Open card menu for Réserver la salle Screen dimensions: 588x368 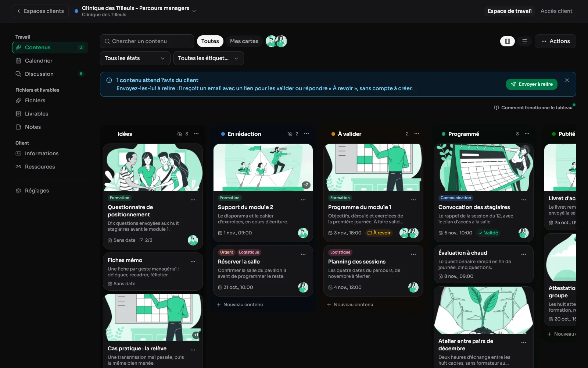point(303,254)
